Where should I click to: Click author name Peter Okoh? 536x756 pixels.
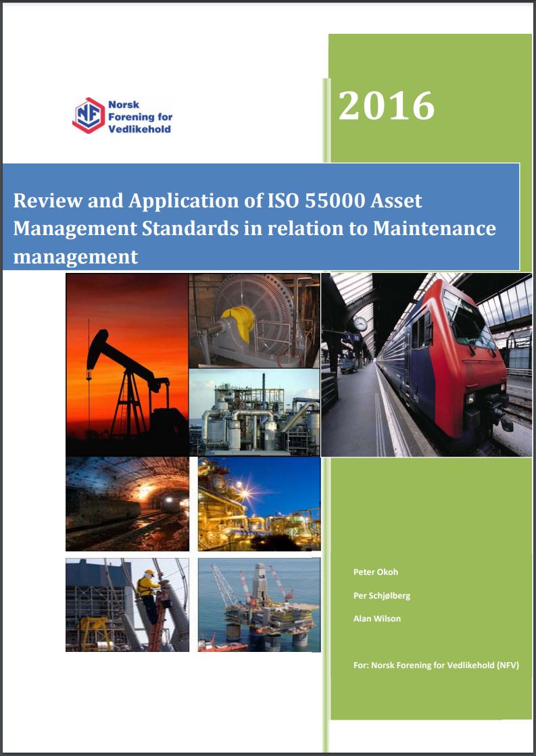click(x=376, y=572)
